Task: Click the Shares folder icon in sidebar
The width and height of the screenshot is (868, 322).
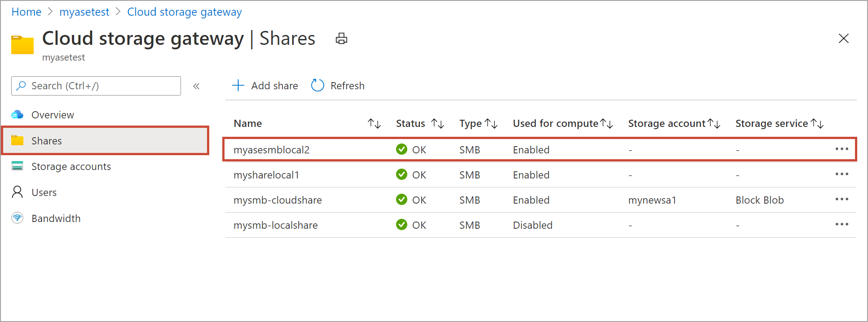Action: (x=17, y=140)
